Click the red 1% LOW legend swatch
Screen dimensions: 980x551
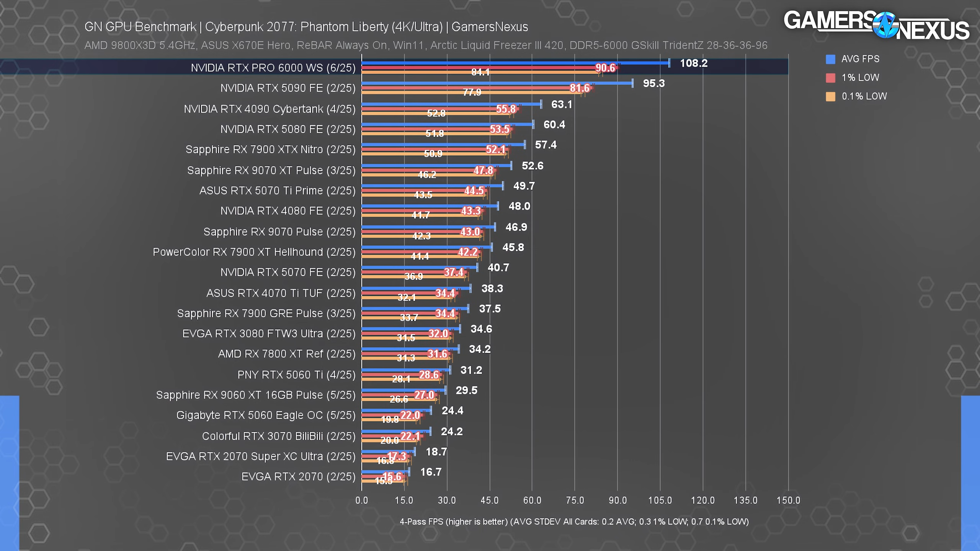(830, 78)
